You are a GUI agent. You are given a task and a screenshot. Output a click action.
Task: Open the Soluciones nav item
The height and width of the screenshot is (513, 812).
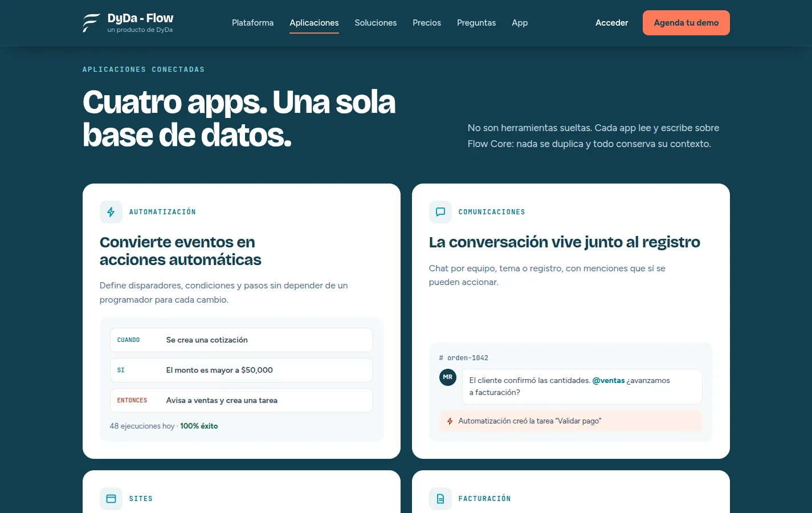376,23
